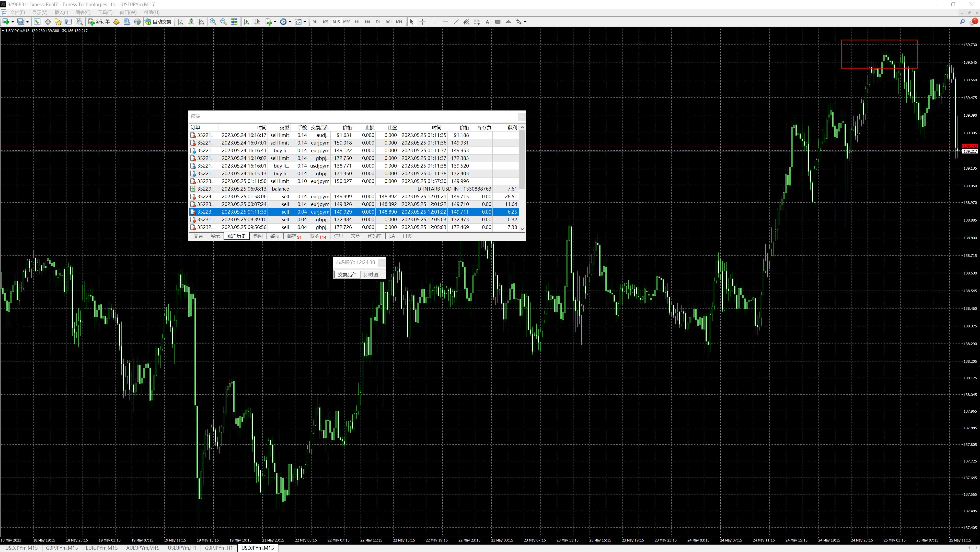980x552 pixels.
Task: Click the terminal history vertical scrollbar
Action: (522, 160)
